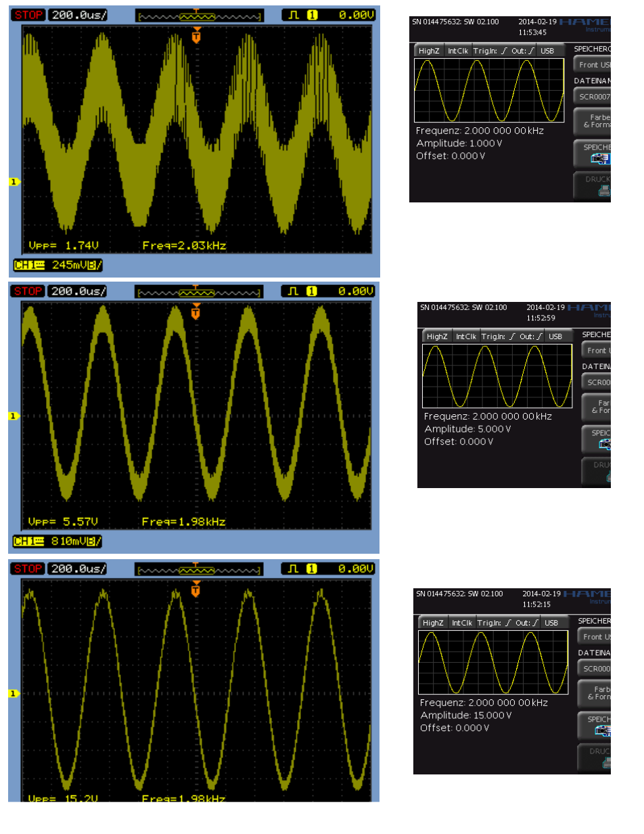The height and width of the screenshot is (834, 644).
Task: Click the Drucken printer icon on the 11:53:45 generator screen
Action: tap(603, 191)
